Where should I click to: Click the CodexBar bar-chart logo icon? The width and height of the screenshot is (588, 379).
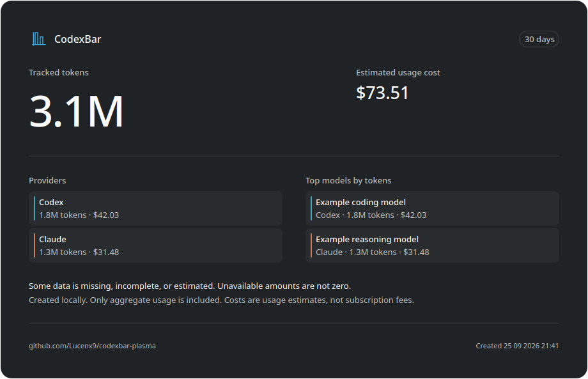click(x=38, y=39)
